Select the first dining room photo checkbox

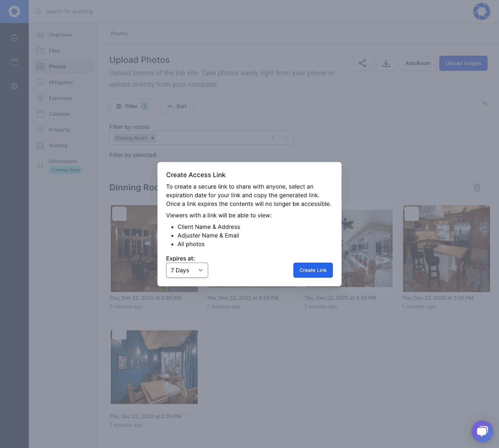119,214
